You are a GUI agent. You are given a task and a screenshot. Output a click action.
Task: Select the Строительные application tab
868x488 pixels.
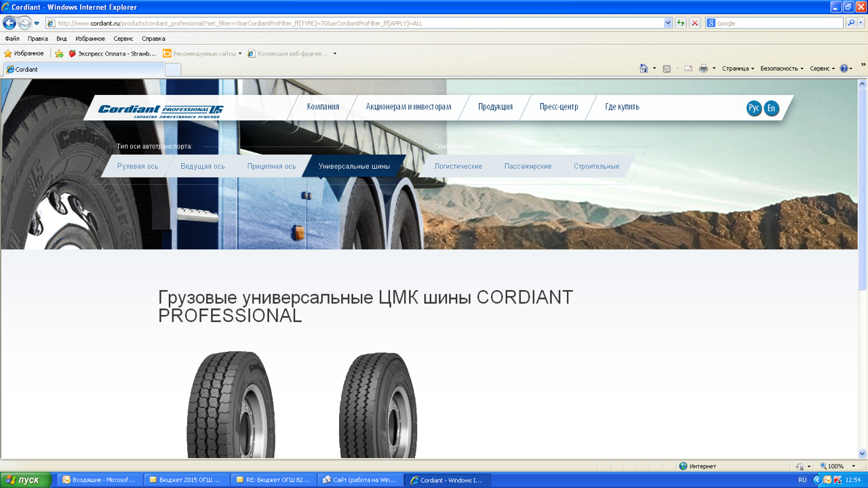pyautogui.click(x=597, y=166)
